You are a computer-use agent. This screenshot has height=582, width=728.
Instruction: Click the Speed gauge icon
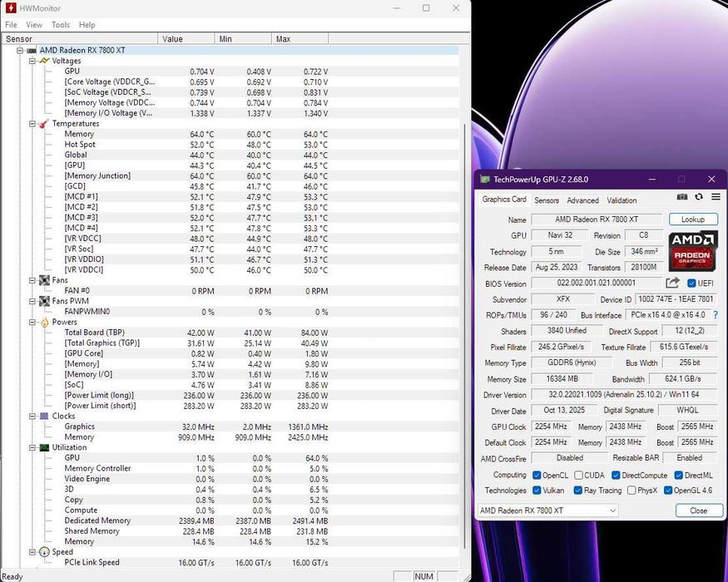pyautogui.click(x=44, y=552)
